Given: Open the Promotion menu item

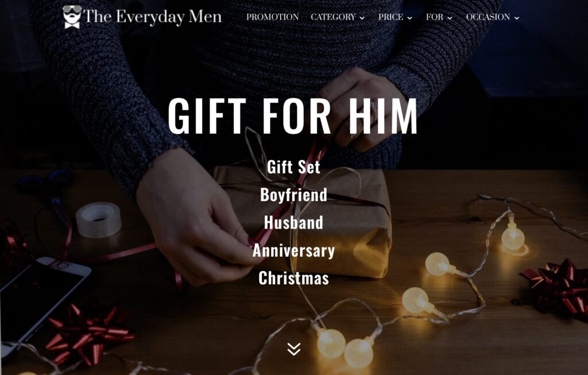Looking at the screenshot, I should point(272,17).
